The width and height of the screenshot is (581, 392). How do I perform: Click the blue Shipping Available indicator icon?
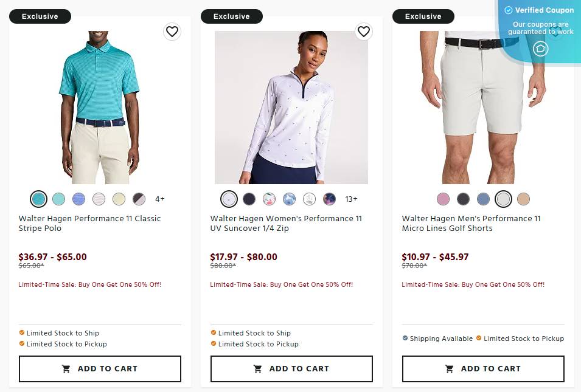[x=405, y=339]
